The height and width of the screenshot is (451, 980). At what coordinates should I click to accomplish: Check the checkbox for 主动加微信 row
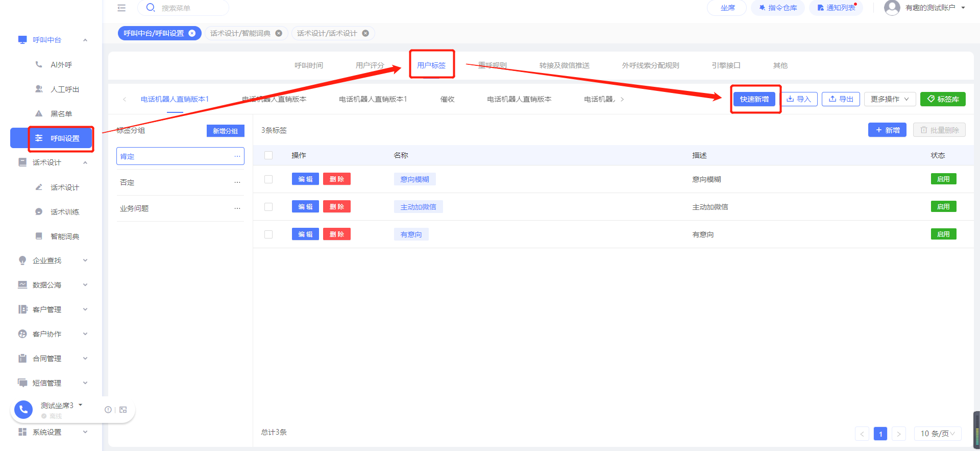[x=268, y=207]
